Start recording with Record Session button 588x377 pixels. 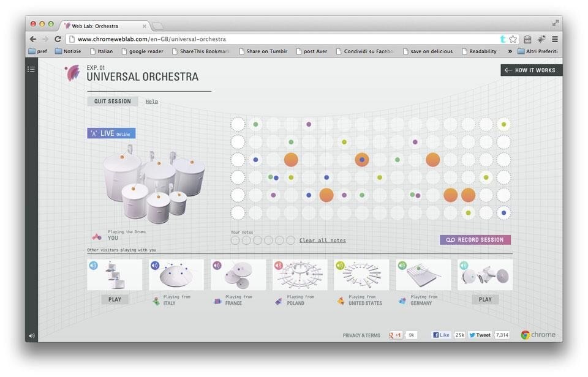point(475,240)
